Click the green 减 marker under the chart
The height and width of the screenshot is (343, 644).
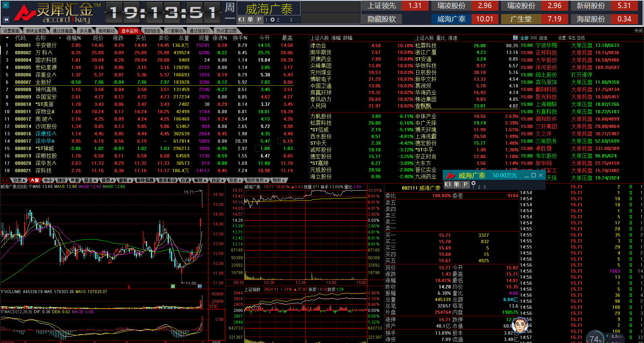coord(173,286)
